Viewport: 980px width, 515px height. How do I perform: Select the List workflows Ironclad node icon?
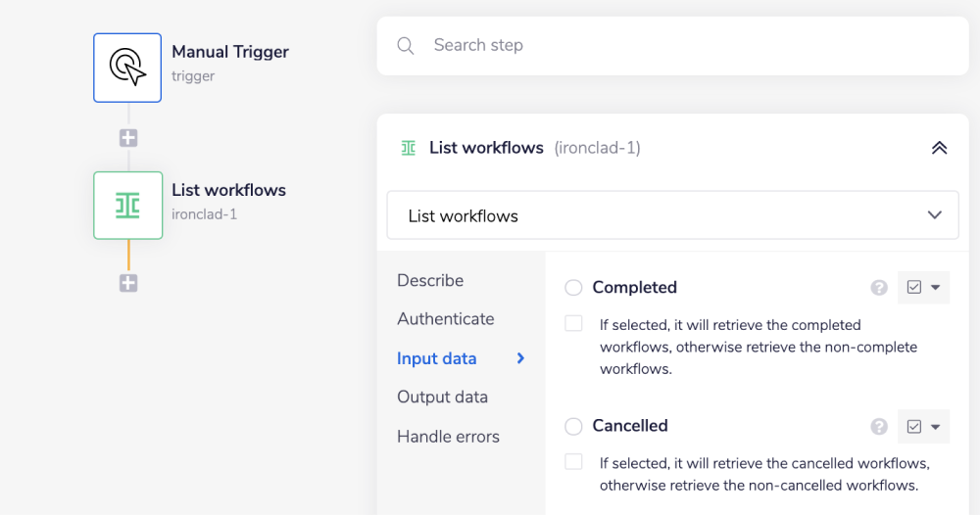(127, 206)
